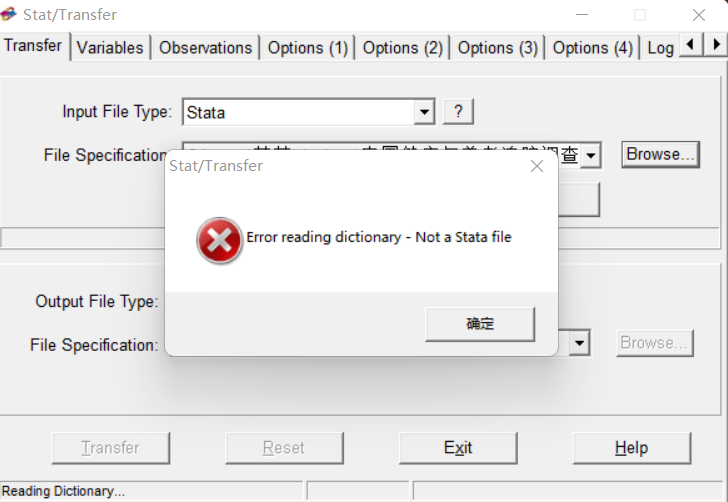The width and height of the screenshot is (728, 502).
Task: Go to the Options (2) tab
Action: (403, 47)
